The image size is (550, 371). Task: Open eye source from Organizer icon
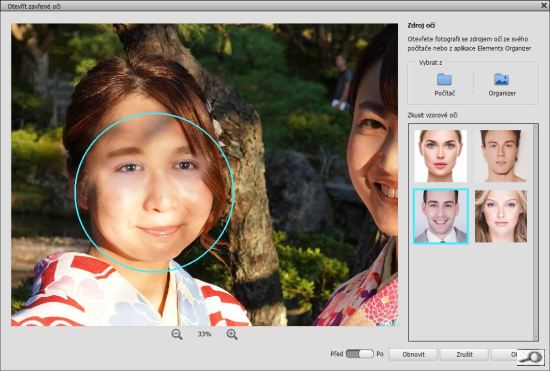pos(502,79)
